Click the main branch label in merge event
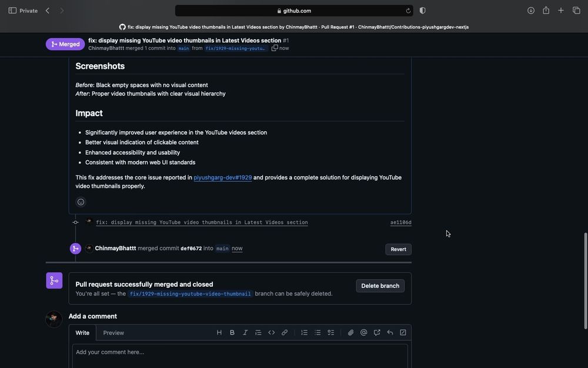 tap(222, 248)
